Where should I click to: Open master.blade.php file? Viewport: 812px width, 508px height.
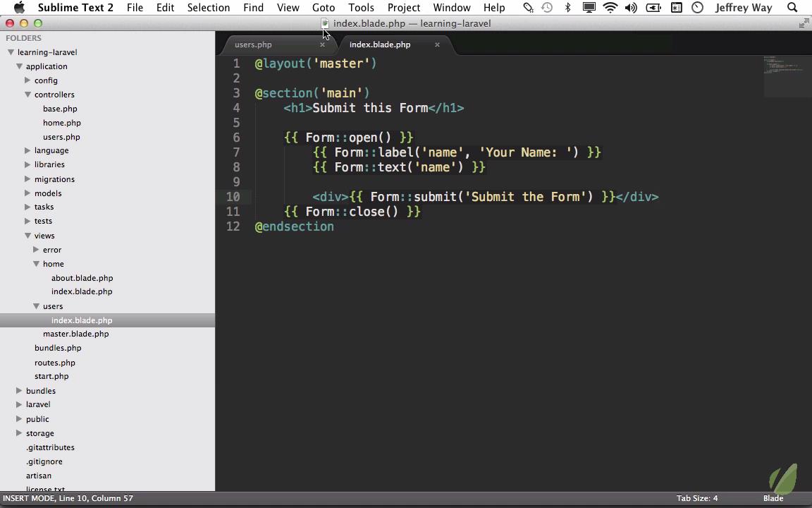(75, 333)
